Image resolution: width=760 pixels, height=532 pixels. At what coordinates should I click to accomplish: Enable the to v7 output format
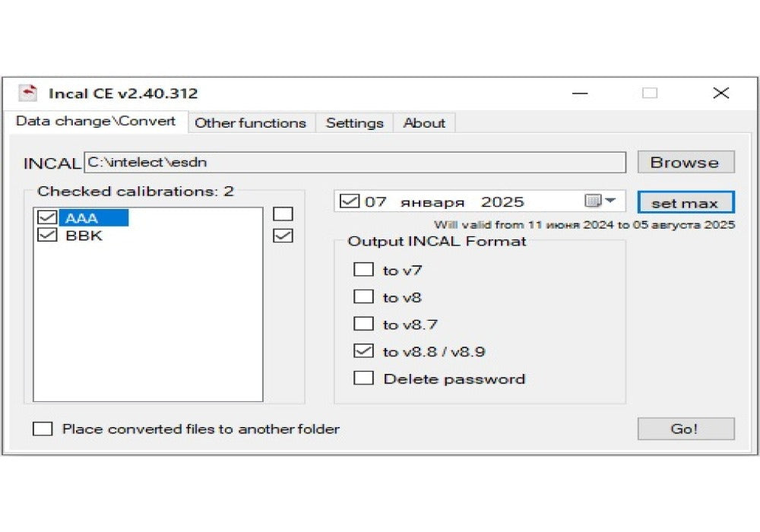click(364, 270)
